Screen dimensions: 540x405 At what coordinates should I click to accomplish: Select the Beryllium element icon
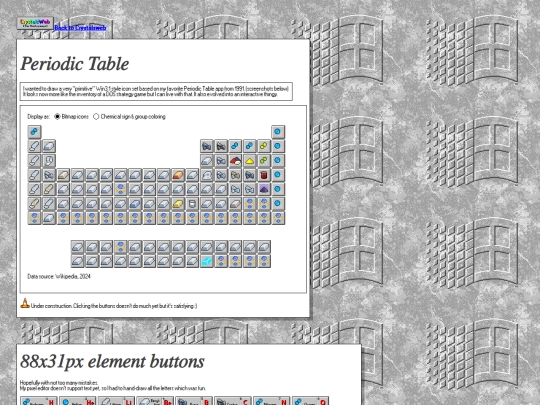[x=49, y=146]
